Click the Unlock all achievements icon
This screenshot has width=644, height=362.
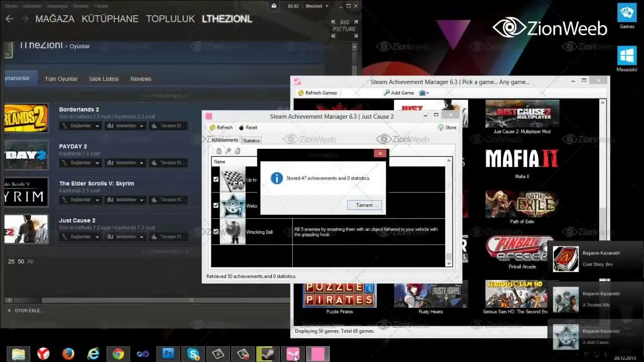point(237,151)
